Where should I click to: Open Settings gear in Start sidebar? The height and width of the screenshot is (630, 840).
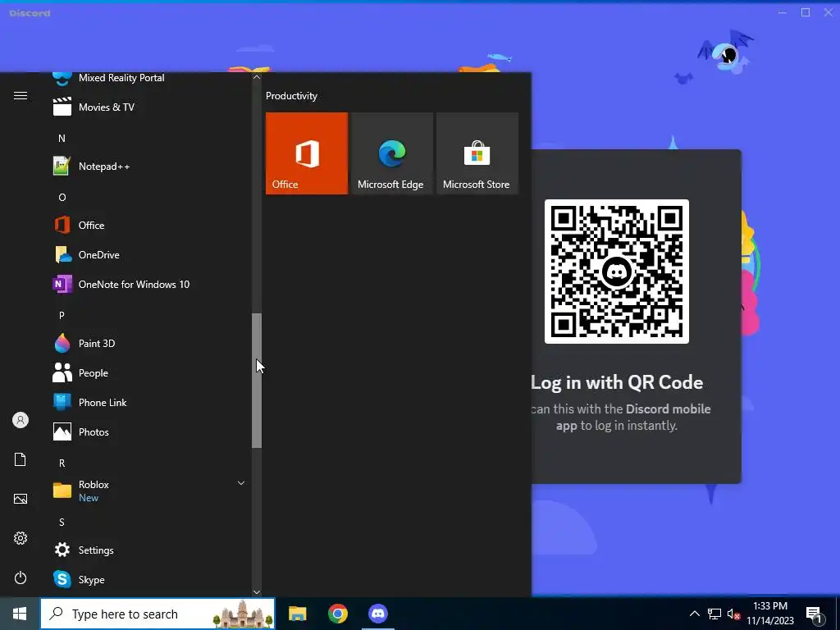tap(21, 538)
